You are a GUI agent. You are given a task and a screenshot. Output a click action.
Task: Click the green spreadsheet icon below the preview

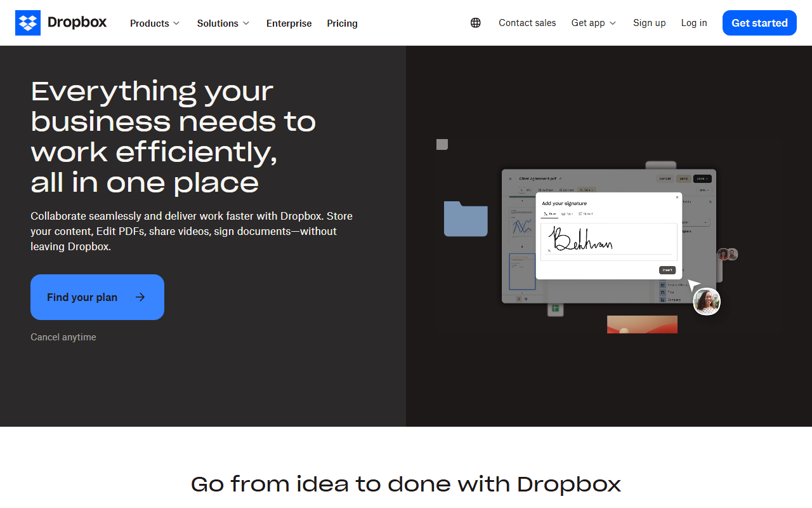tap(555, 309)
